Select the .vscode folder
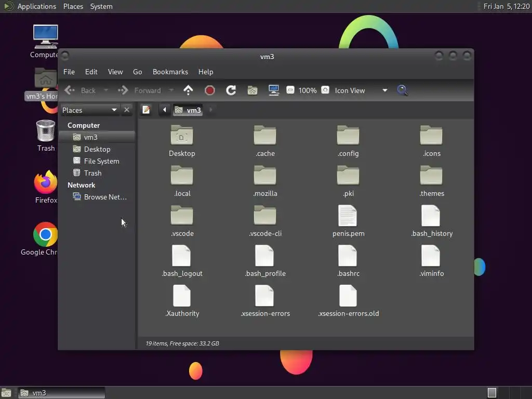Screen dimensions: 532x399 pos(182,221)
